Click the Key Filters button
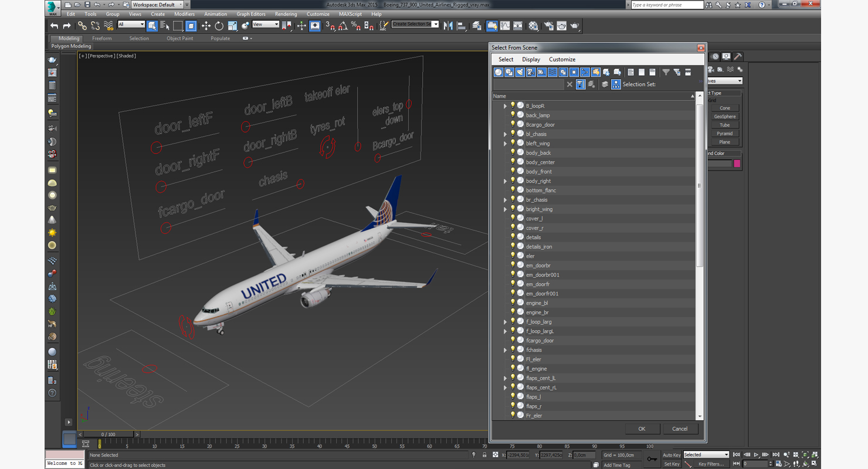 (x=711, y=464)
